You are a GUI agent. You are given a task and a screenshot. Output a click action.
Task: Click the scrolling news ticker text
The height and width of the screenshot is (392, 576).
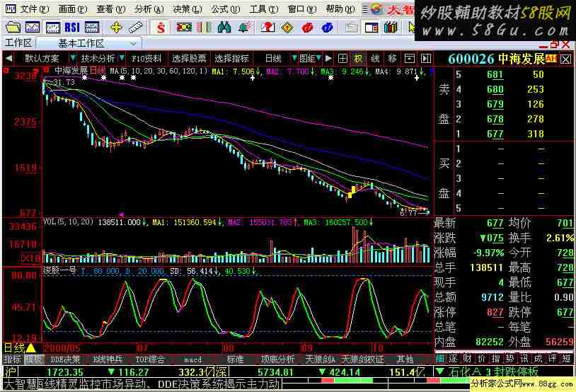point(142,384)
